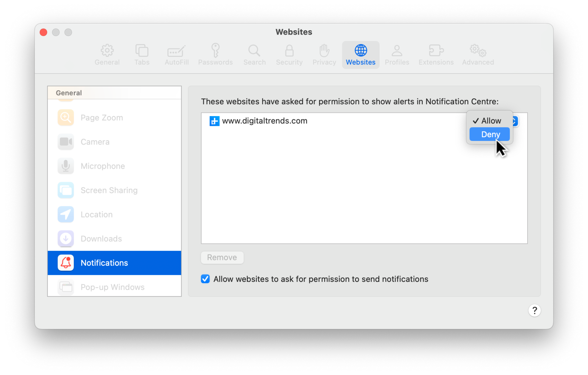Screen dimensions: 588x375
Task: Open help with the question mark button
Action: tap(534, 310)
